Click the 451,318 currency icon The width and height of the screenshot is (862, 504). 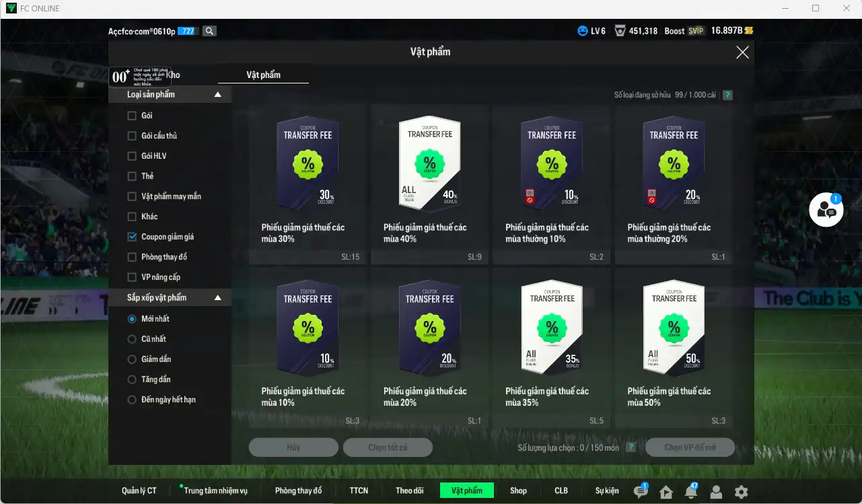point(620,31)
